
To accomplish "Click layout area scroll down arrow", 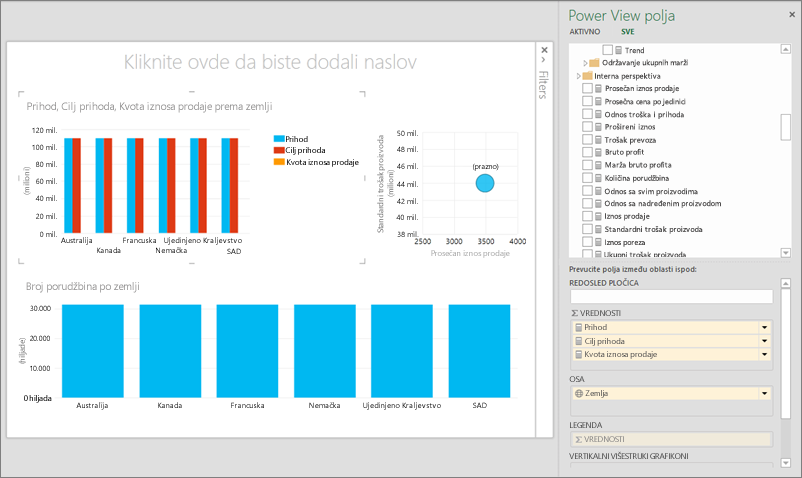I will coord(786,463).
